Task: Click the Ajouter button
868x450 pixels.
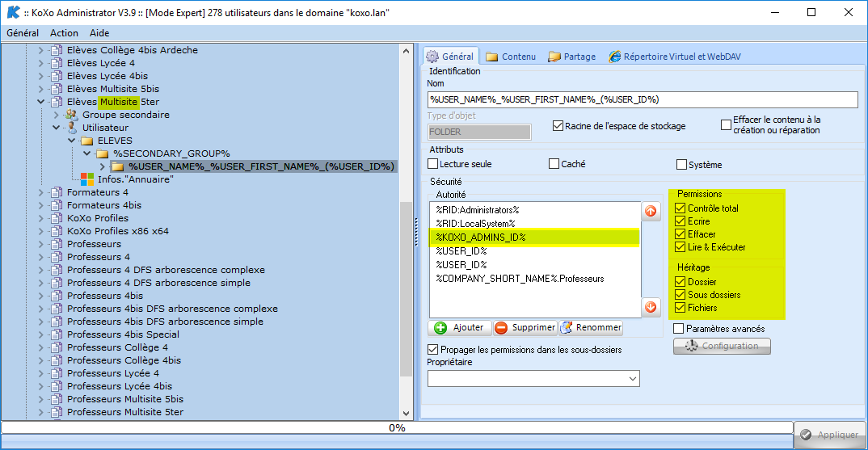Action: coord(460,328)
